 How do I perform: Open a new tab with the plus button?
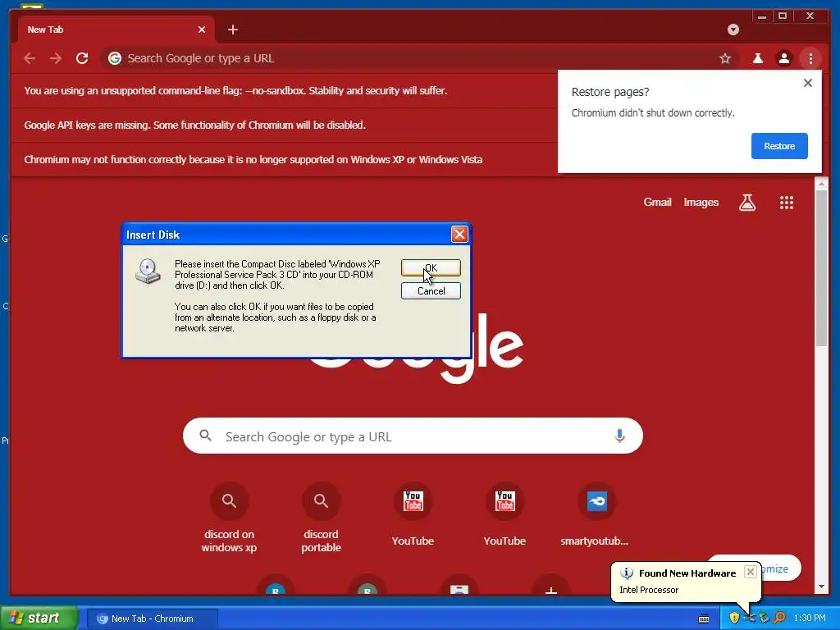(232, 30)
